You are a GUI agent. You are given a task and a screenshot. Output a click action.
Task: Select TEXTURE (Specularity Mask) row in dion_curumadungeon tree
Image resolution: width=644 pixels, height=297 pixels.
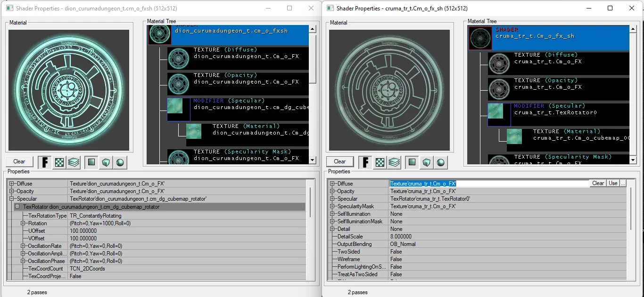click(x=238, y=156)
